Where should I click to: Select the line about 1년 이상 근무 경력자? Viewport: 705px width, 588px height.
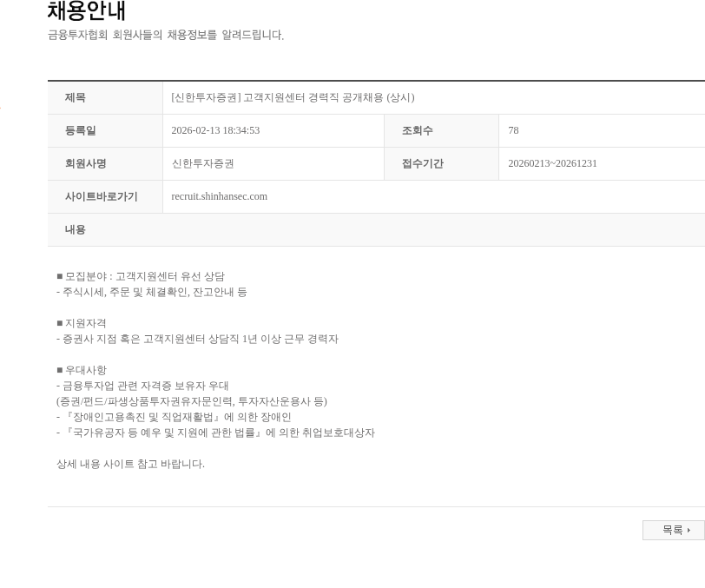click(197, 339)
